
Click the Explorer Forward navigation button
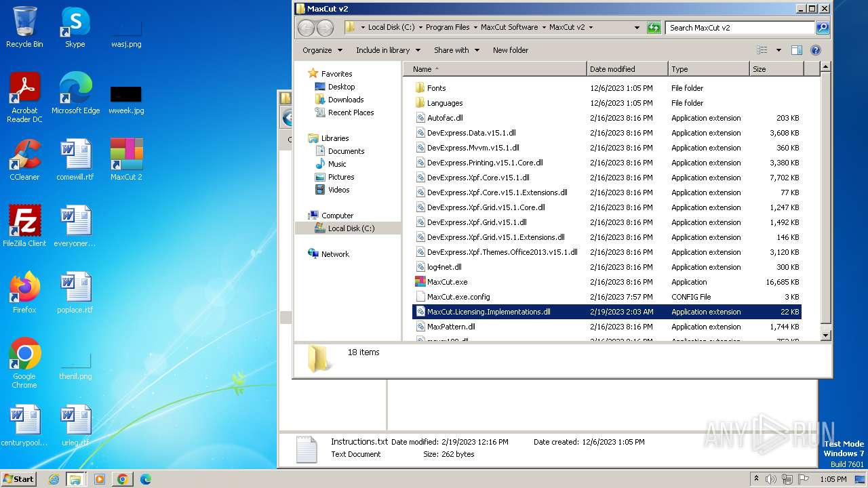pos(325,28)
